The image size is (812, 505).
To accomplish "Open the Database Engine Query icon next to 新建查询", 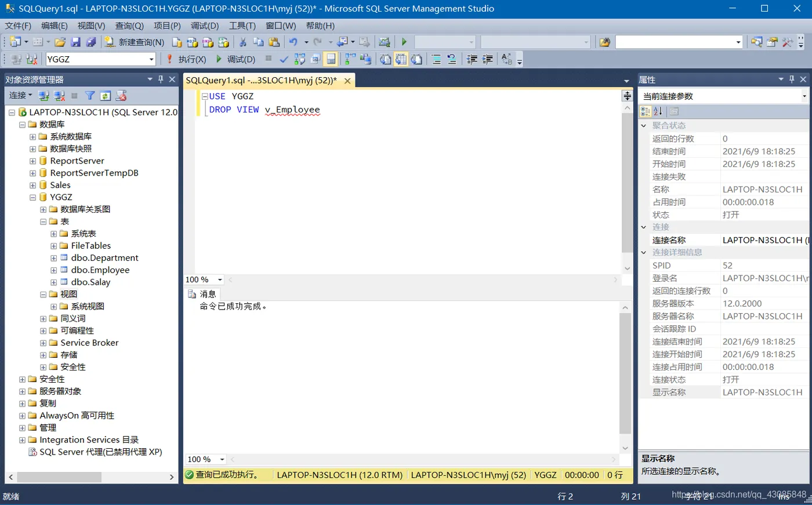I will coord(177,42).
